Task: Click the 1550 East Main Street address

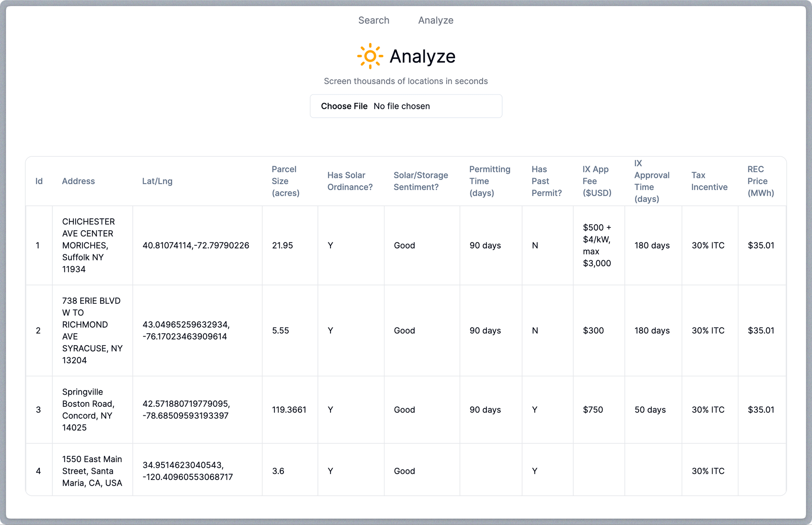Action: [x=92, y=471]
